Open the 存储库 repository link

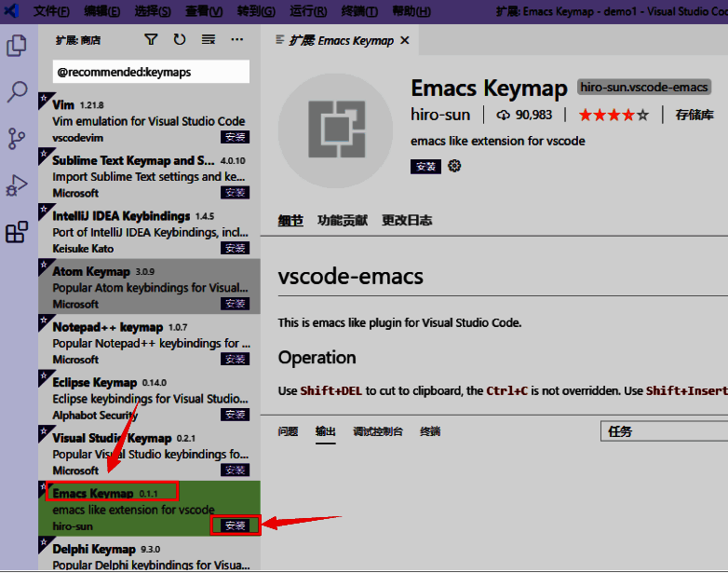click(x=694, y=115)
